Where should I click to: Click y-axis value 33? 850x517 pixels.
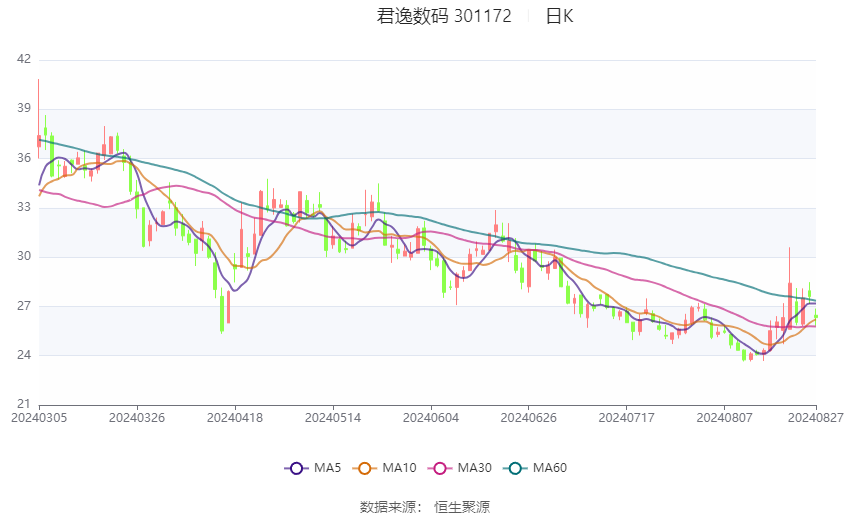[24, 207]
